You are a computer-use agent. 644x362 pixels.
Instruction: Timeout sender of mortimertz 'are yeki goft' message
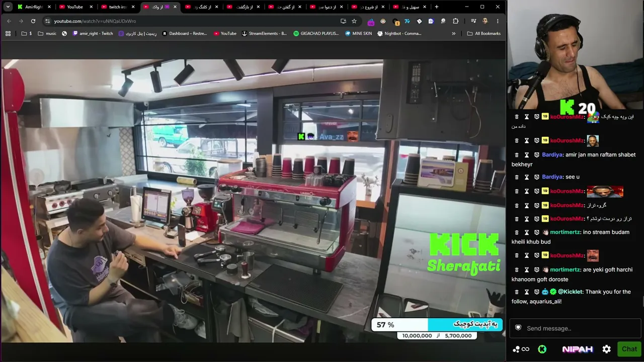(x=527, y=269)
